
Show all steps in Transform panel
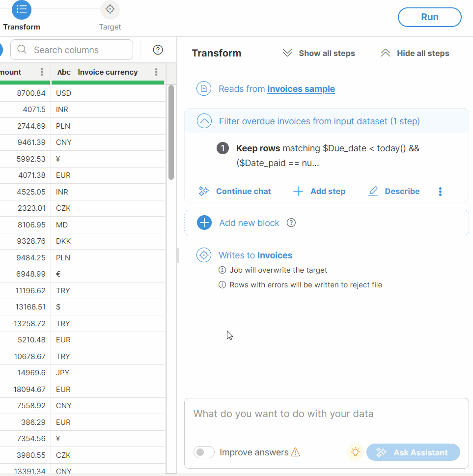(319, 53)
